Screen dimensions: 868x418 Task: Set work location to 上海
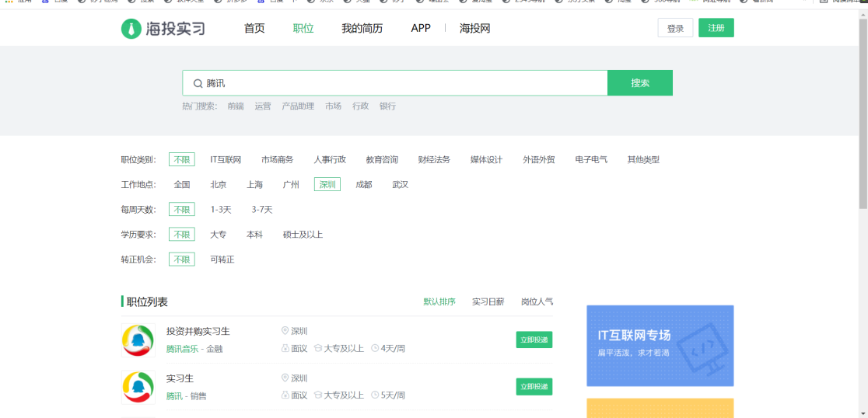254,185
